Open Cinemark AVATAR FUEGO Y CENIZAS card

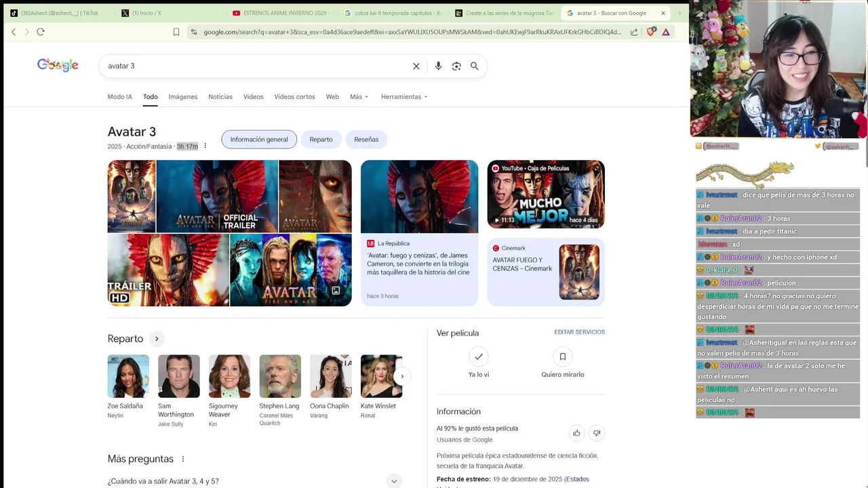[546, 272]
